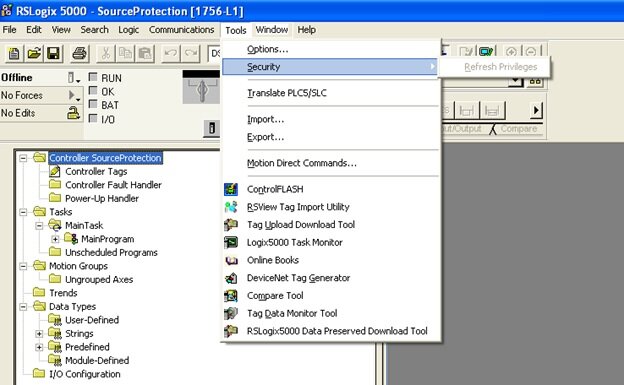Screen dimensions: 624x385
Task: Choose Import... from the Tools menu
Action: pos(330,119)
